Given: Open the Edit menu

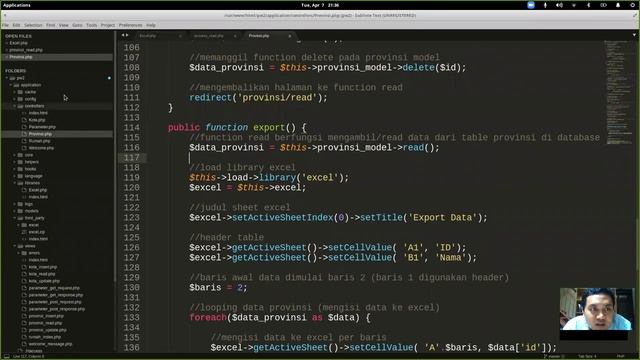Looking at the screenshot, I should click(16, 25).
